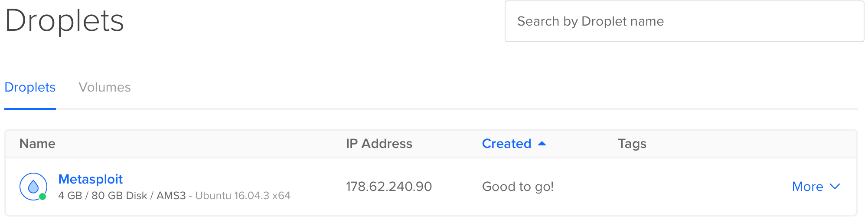Click the IP address 178.62.240.90
Image resolution: width=868 pixels, height=220 pixels.
(389, 187)
